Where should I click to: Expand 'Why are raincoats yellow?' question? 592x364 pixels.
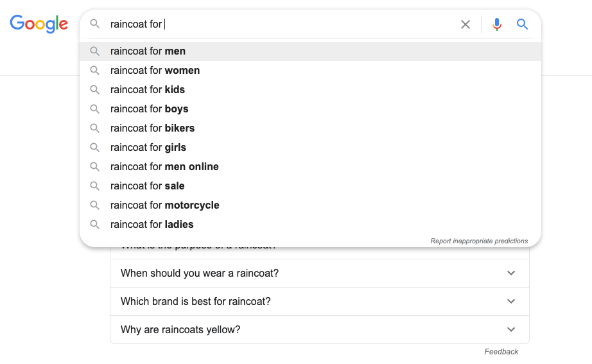[511, 329]
